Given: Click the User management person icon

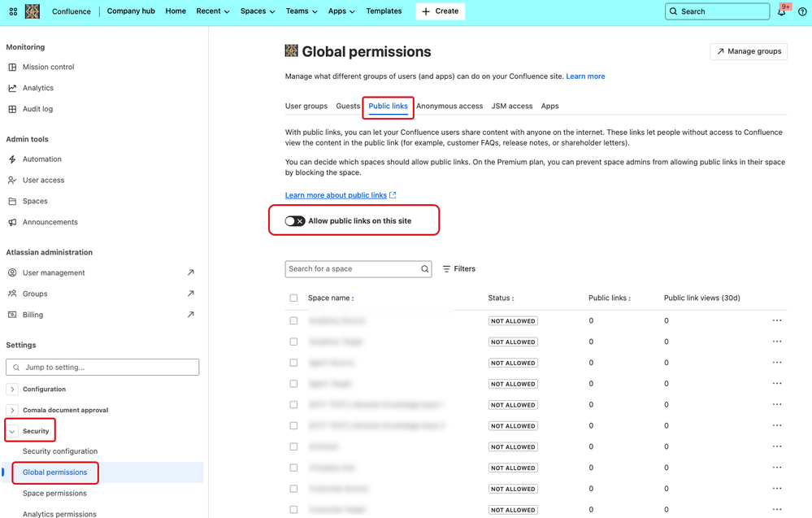Looking at the screenshot, I should point(12,272).
